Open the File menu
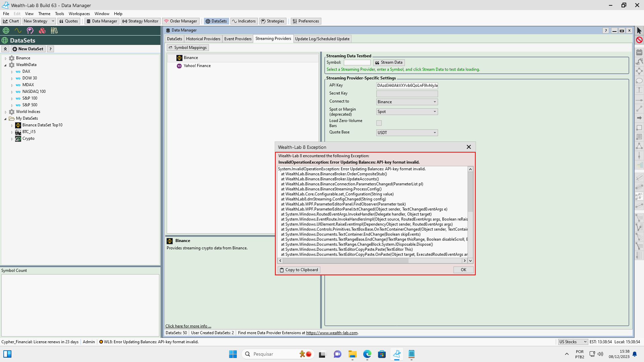Image resolution: width=644 pixels, height=362 pixels. pos(6,14)
